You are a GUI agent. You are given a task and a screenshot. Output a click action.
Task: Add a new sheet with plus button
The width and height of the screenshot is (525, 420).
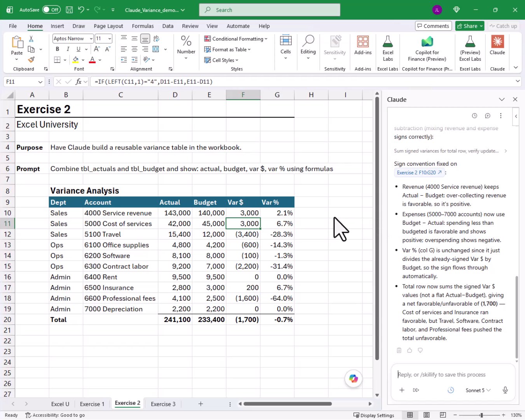[x=201, y=404]
